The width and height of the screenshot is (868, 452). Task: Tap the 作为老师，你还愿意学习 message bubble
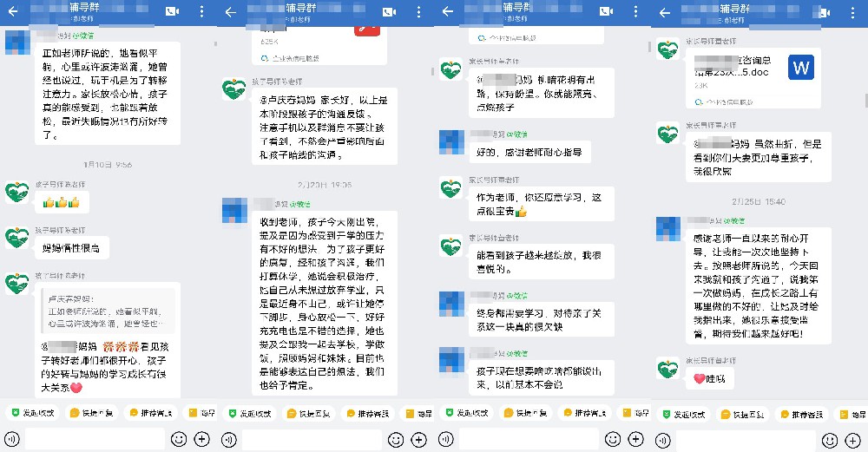[x=541, y=204]
